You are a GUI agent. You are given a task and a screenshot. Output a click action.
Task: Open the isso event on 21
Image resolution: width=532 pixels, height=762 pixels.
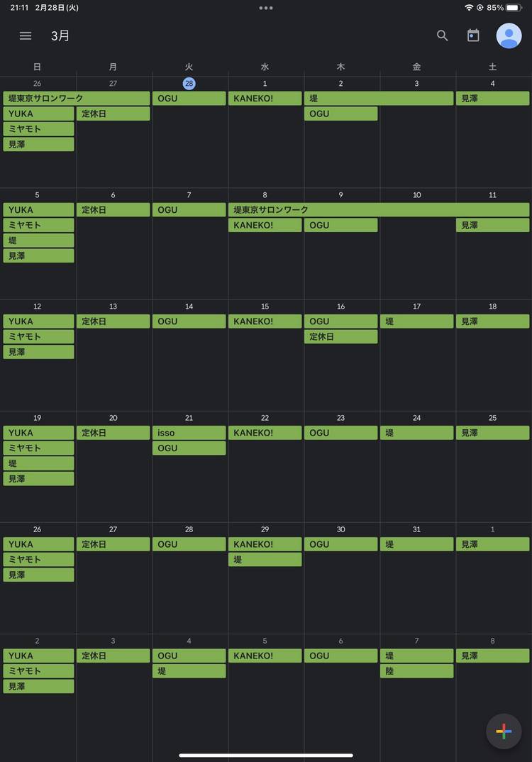pos(189,433)
